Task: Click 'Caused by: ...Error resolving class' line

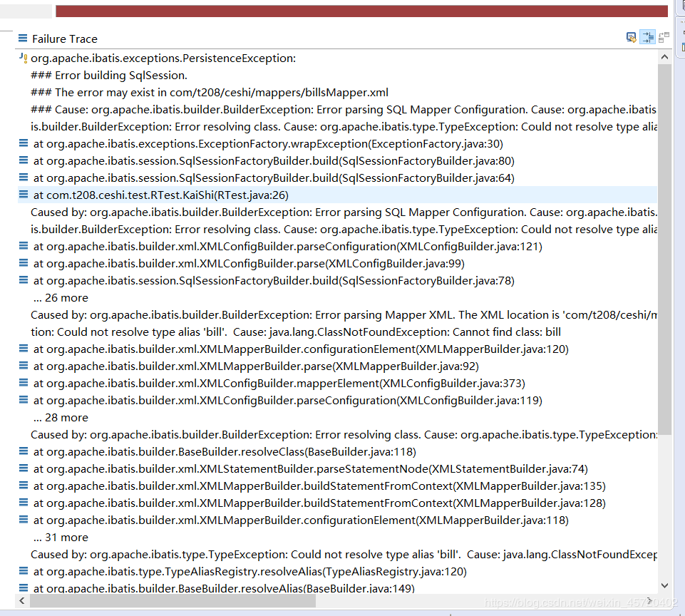Action: click(344, 435)
